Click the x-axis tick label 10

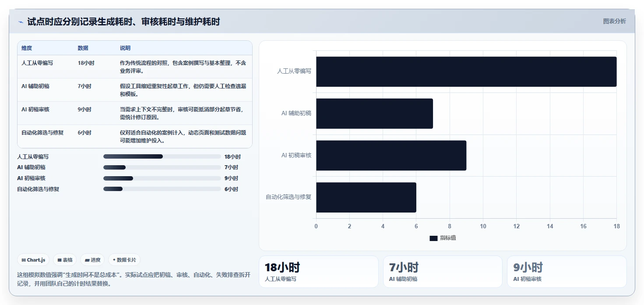[x=483, y=227]
